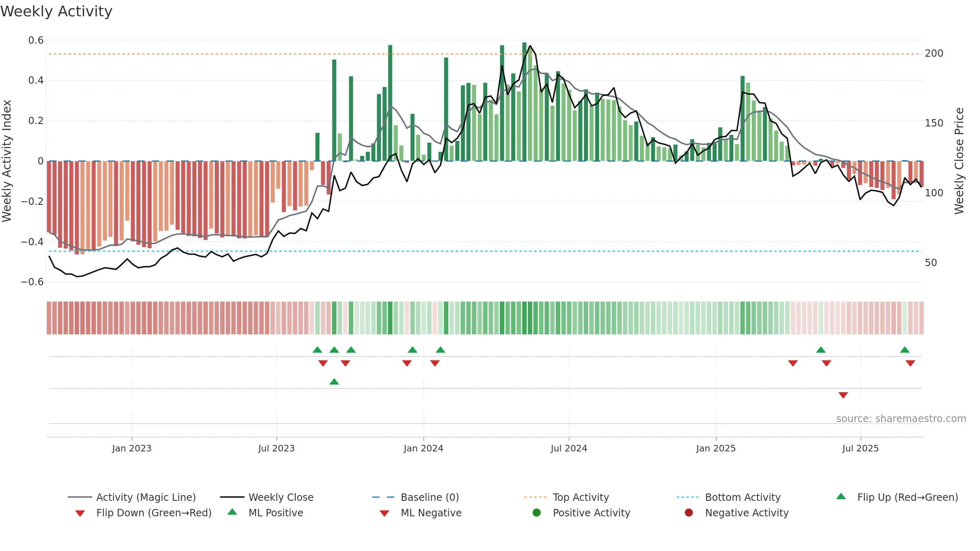Click the first flip-up triangle after Jul 2023
Viewport: 980px width, 551px height.
coord(317,350)
